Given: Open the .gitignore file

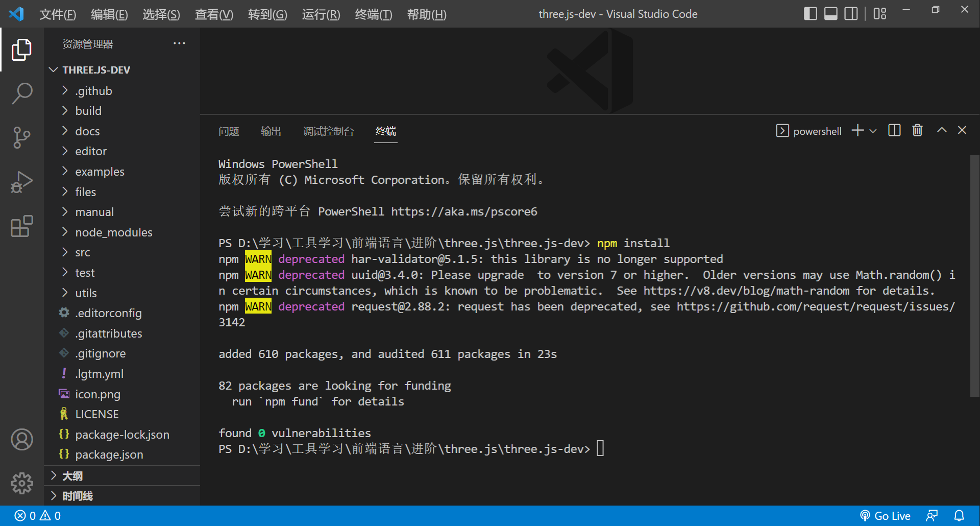Looking at the screenshot, I should click(x=122, y=353).
